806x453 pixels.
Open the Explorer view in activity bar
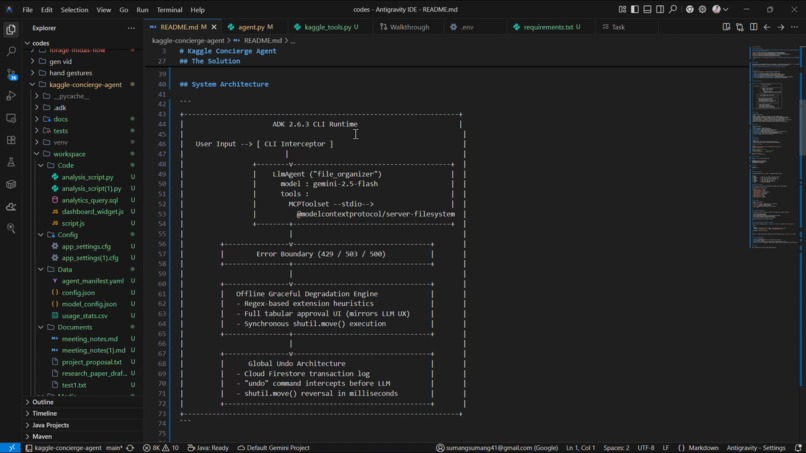click(11, 30)
